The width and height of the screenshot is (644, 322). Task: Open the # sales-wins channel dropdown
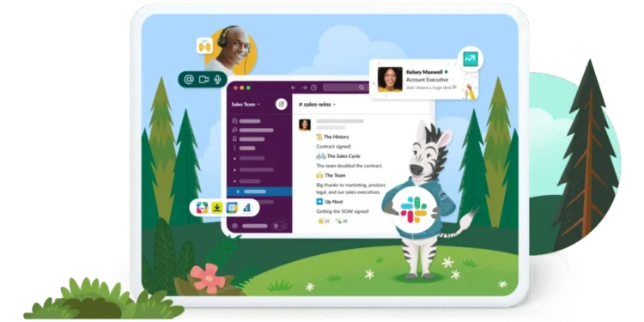pyautogui.click(x=317, y=104)
